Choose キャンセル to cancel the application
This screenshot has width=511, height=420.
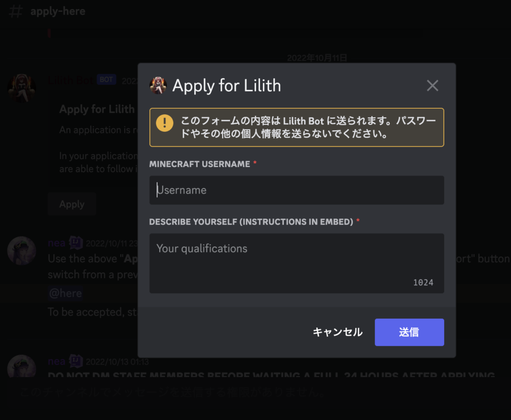pos(337,332)
